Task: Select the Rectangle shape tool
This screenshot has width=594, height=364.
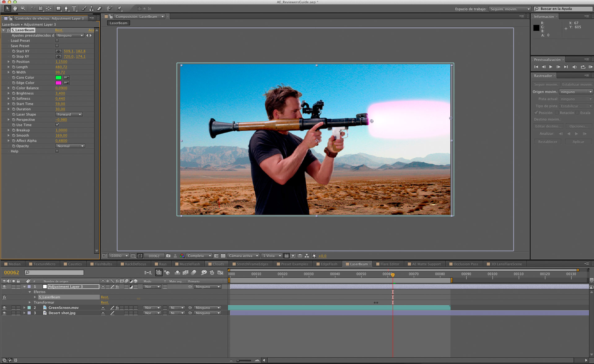Action: tap(59, 8)
